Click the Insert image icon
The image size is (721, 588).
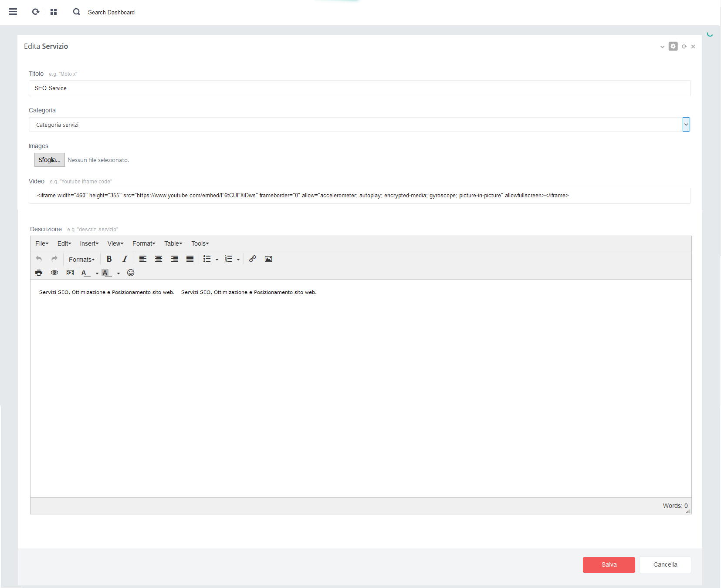coord(268,259)
